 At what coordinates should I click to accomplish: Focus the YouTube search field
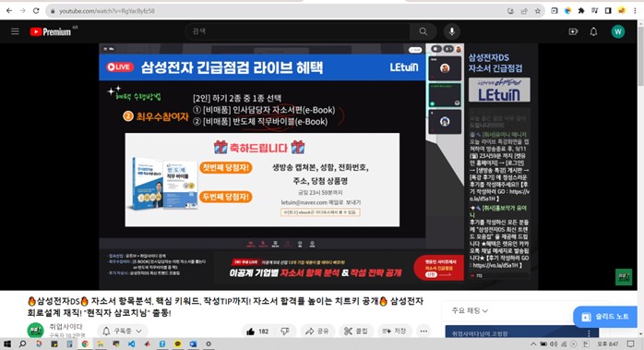297,31
